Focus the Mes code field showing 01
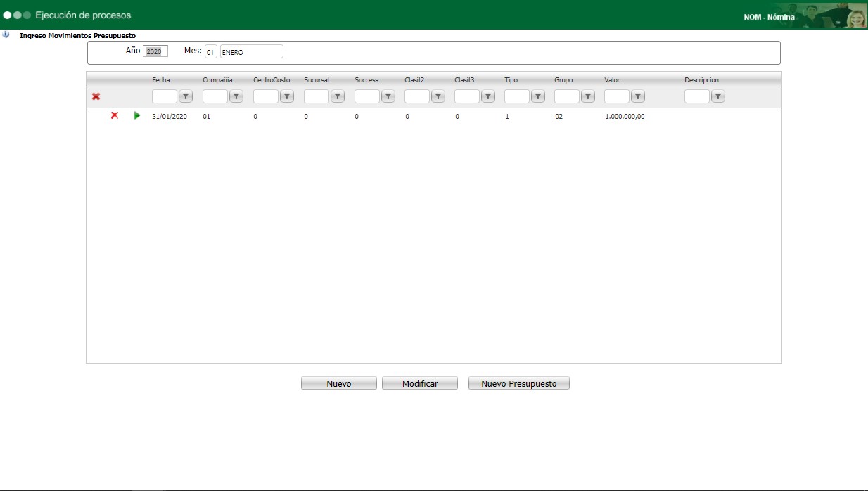The width and height of the screenshot is (868, 491). click(211, 51)
